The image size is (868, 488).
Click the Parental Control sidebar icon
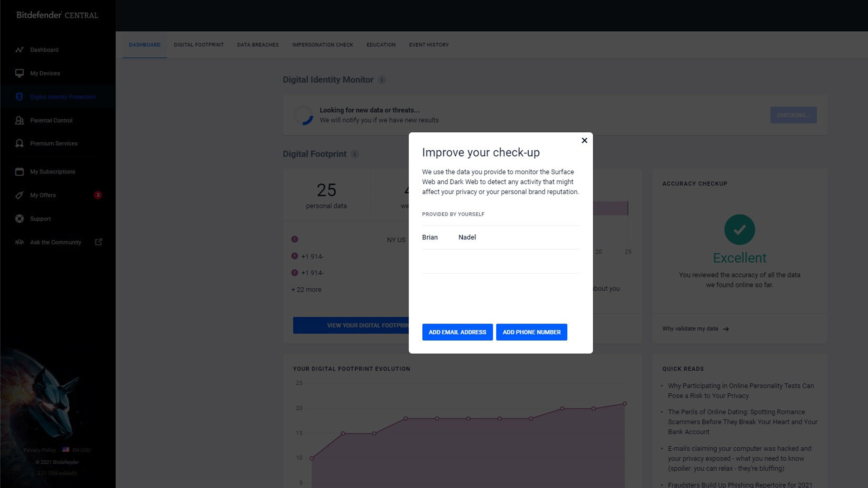coord(19,120)
